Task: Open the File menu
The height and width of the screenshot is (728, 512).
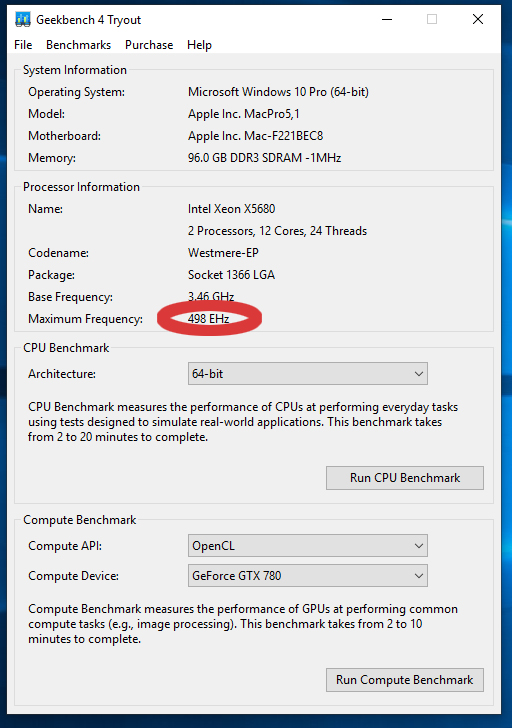Action: (x=23, y=45)
